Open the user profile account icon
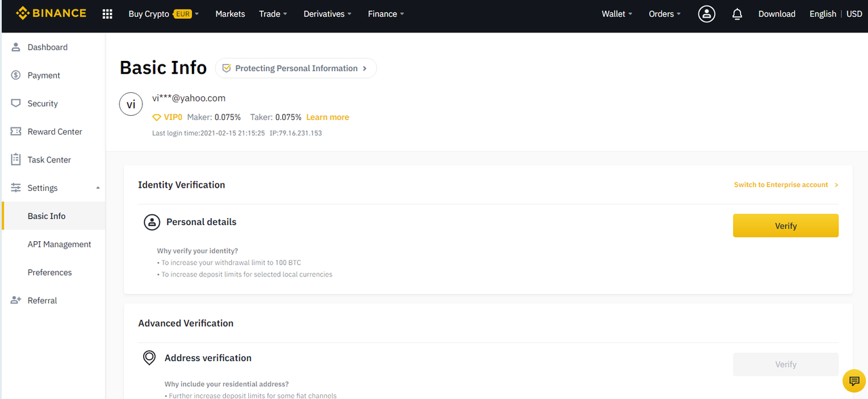 click(x=707, y=14)
